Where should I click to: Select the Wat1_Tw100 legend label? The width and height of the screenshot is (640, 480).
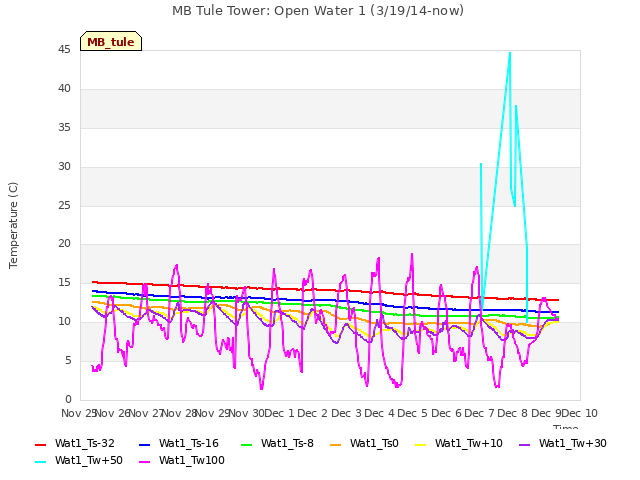(x=191, y=460)
